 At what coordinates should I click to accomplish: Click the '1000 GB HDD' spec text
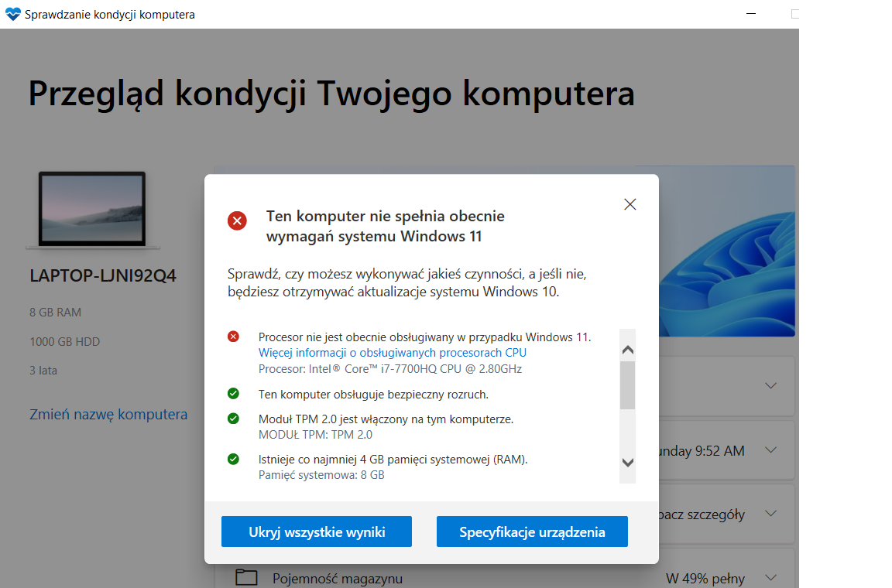(65, 342)
